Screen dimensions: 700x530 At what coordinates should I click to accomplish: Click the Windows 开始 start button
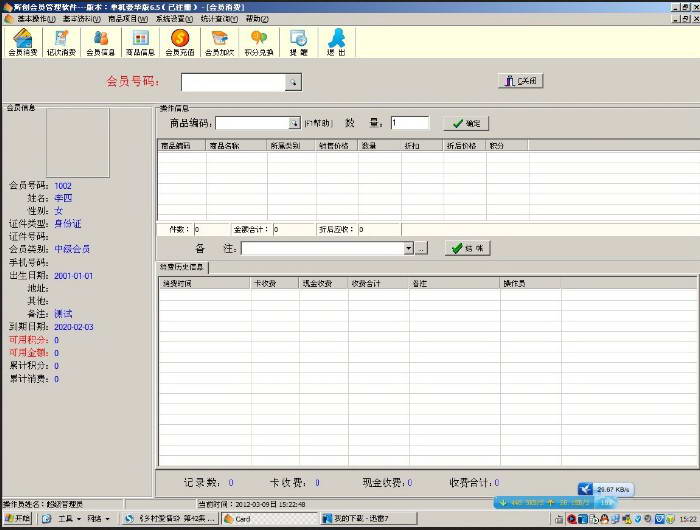coord(18,518)
